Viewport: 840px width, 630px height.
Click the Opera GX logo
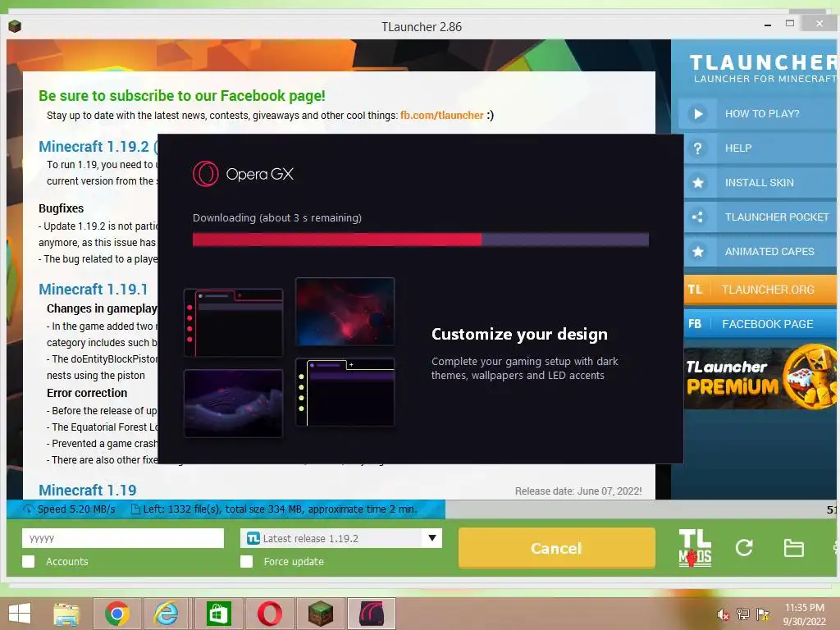[243, 174]
